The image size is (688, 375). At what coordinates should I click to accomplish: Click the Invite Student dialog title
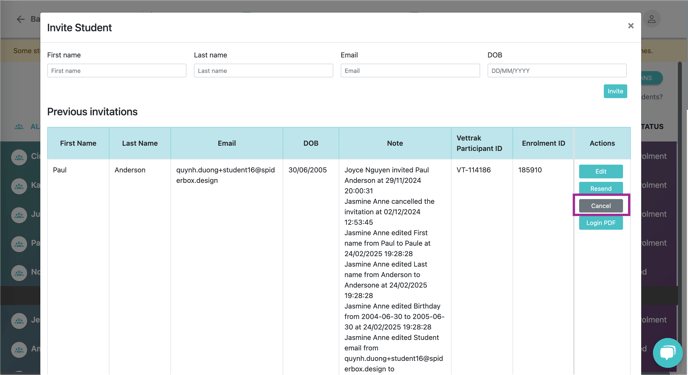tap(79, 28)
